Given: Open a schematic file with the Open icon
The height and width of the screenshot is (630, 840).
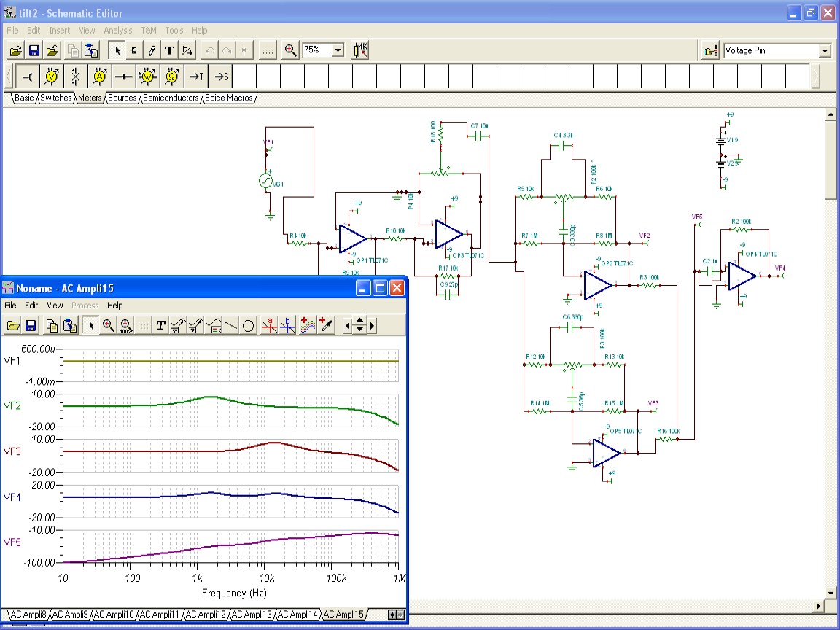Looking at the screenshot, I should [x=16, y=51].
